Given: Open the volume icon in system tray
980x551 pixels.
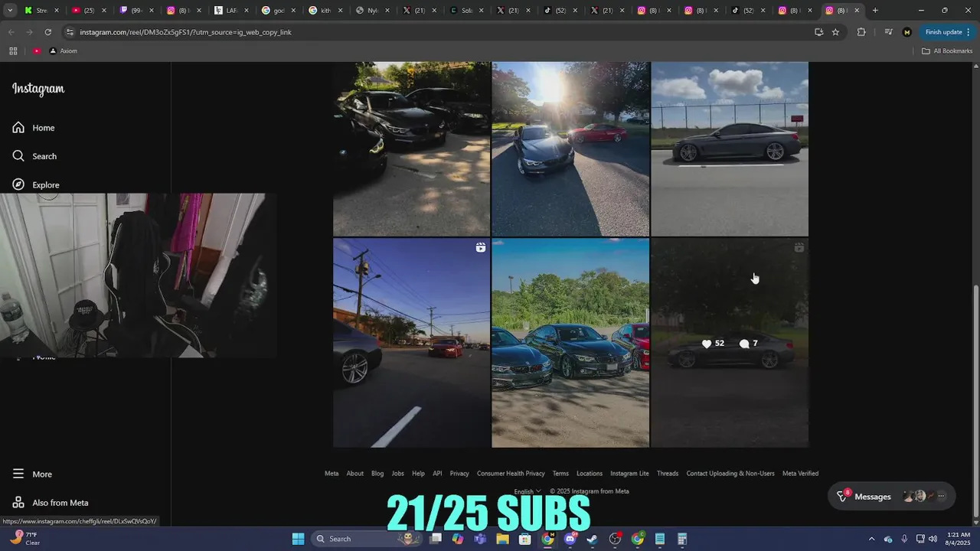Looking at the screenshot, I should (x=933, y=539).
